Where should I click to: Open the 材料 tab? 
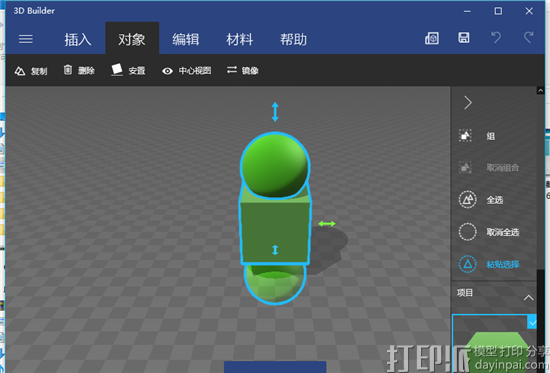coord(240,39)
